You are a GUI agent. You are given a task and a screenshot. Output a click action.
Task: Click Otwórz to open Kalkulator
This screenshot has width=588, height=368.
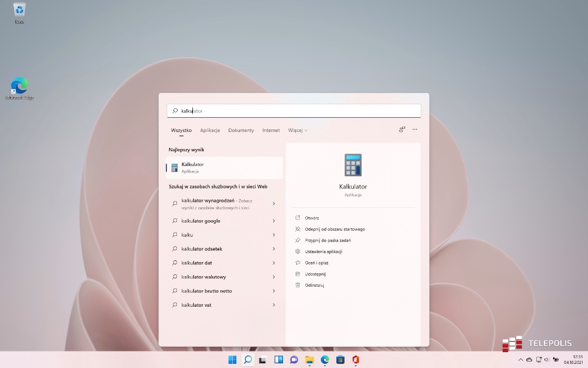312,218
